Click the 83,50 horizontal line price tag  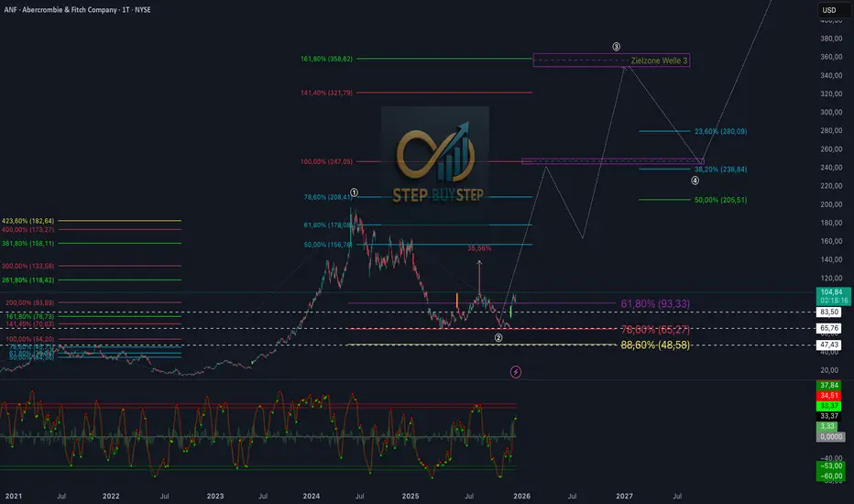click(829, 312)
